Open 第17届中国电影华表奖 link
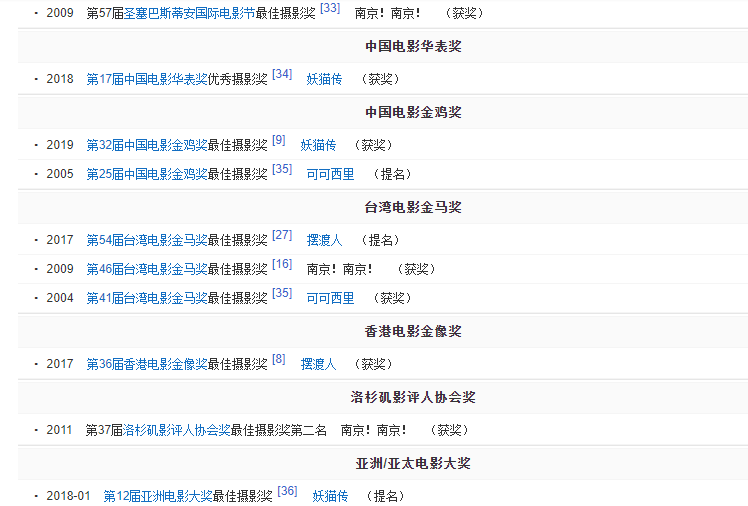Image resolution: width=748 pixels, height=506 pixels. [146, 79]
